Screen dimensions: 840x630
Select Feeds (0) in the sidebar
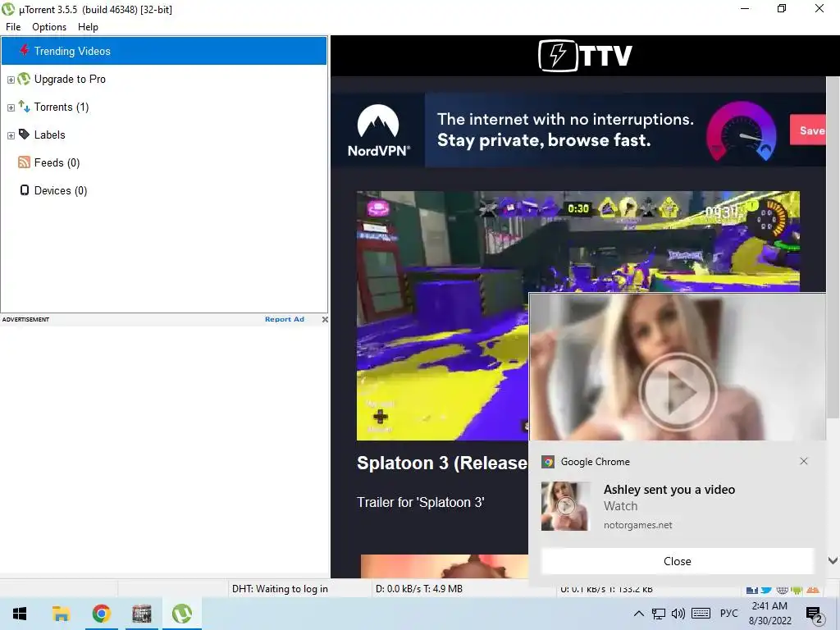pos(57,163)
